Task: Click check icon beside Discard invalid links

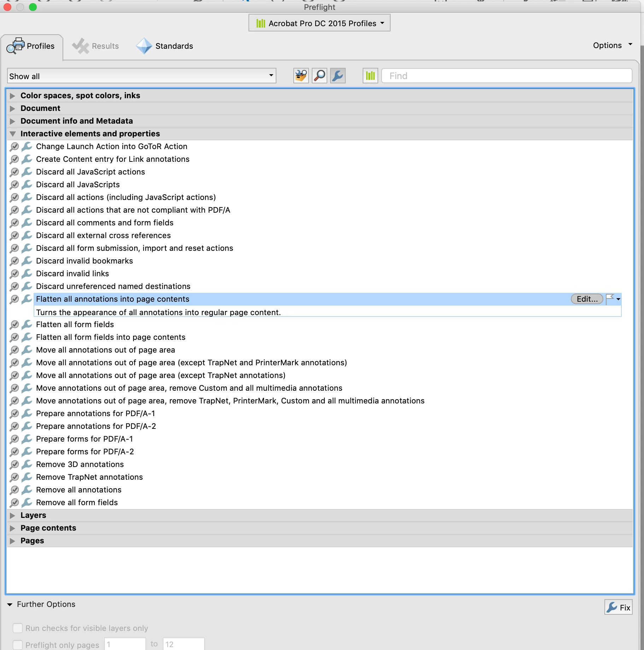Action: [14, 273]
